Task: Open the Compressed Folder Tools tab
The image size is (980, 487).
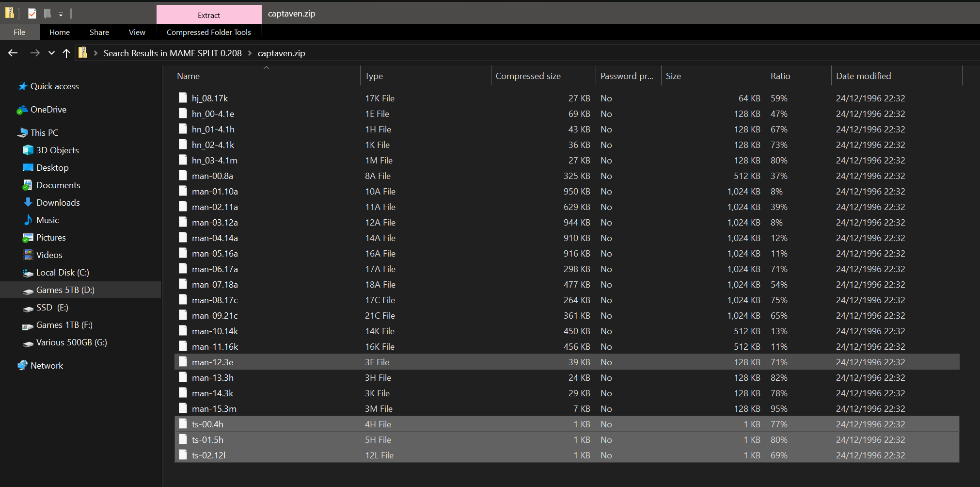Action: pyautogui.click(x=209, y=32)
